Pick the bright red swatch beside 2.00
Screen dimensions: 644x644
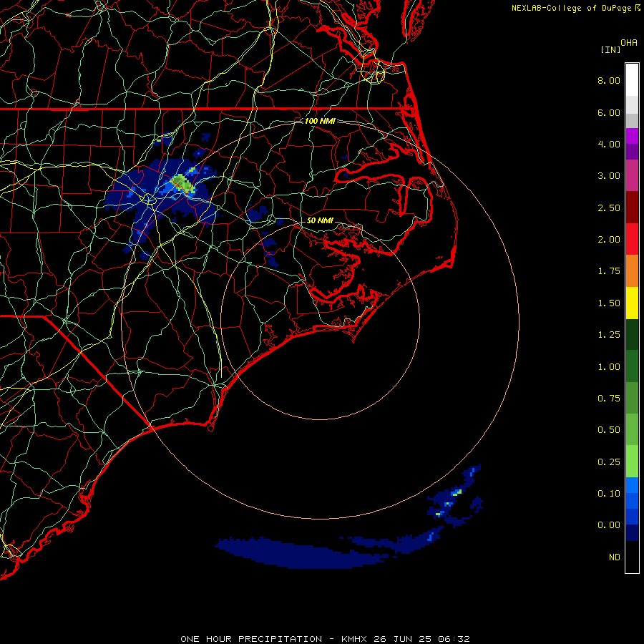tap(632, 239)
